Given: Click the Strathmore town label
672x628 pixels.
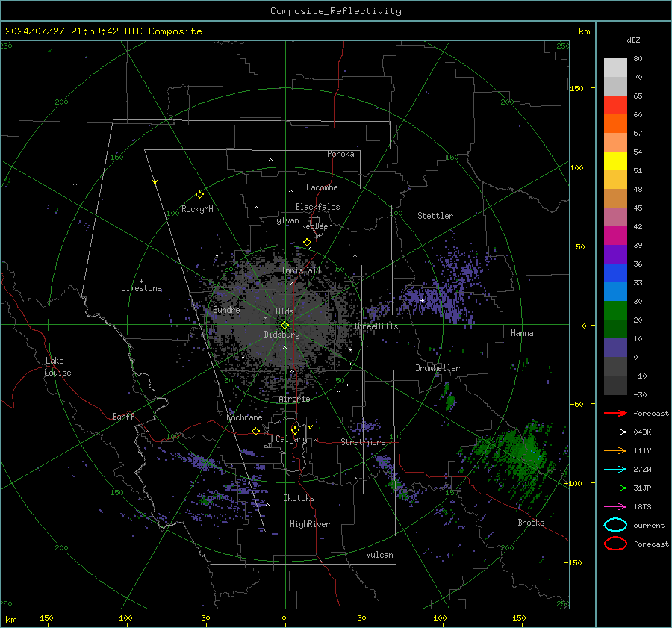Looking at the screenshot, I should [x=363, y=442].
